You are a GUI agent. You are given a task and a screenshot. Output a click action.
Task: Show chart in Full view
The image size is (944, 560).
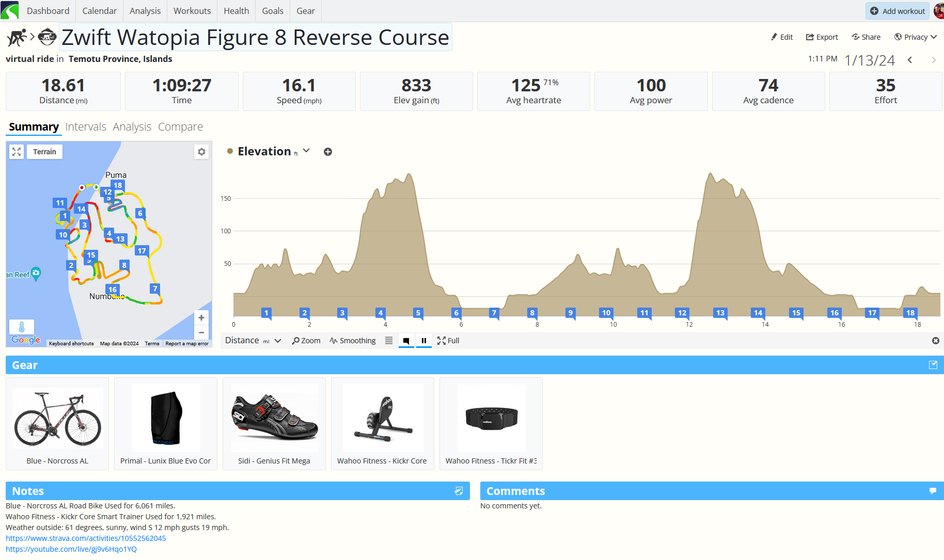pos(448,341)
